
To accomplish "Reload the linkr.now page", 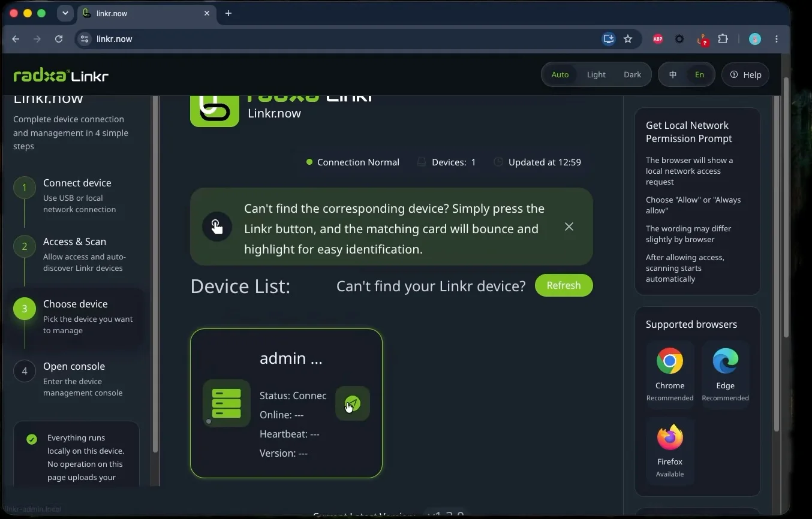I will pos(59,39).
